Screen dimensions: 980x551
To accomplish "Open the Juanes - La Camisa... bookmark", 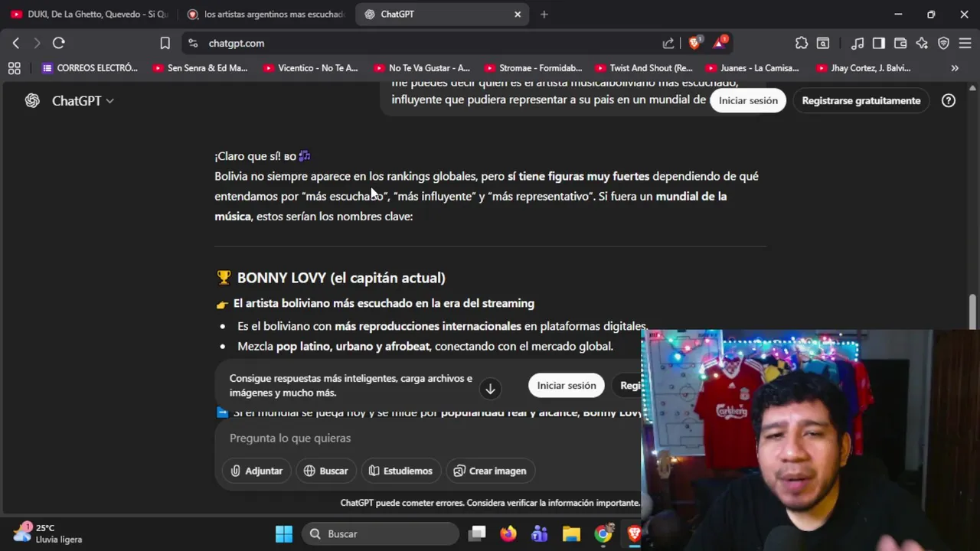I will 753,68.
